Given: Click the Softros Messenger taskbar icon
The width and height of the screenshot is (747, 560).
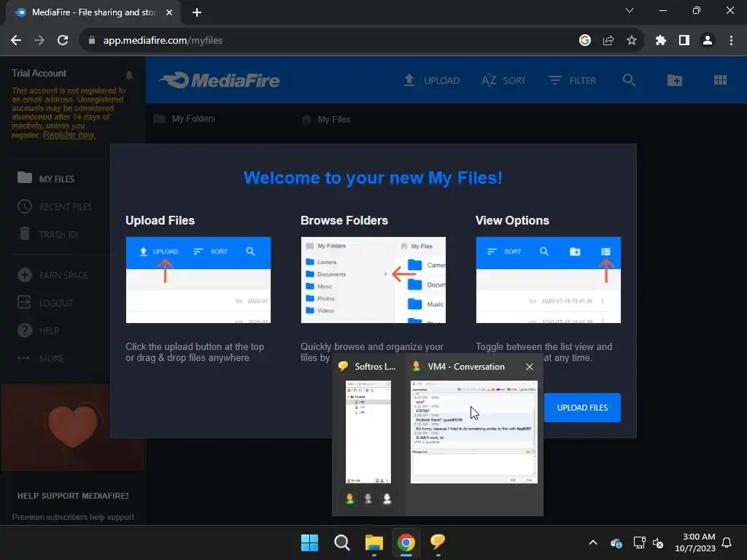Looking at the screenshot, I should pyautogui.click(x=438, y=542).
